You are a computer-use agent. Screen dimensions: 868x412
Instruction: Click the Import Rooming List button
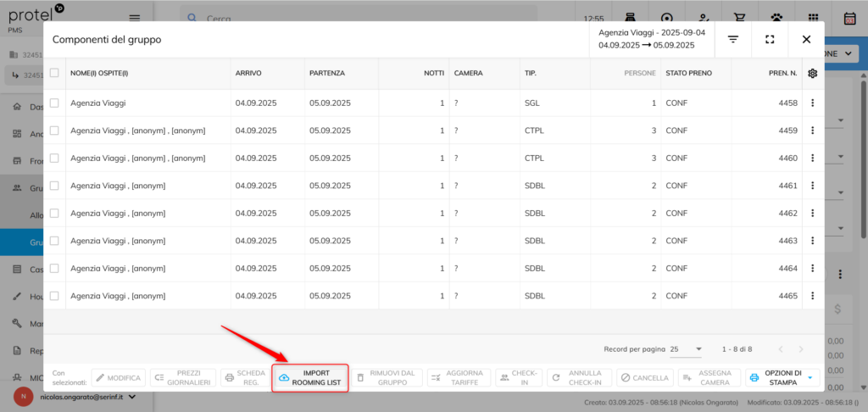pyautogui.click(x=310, y=378)
